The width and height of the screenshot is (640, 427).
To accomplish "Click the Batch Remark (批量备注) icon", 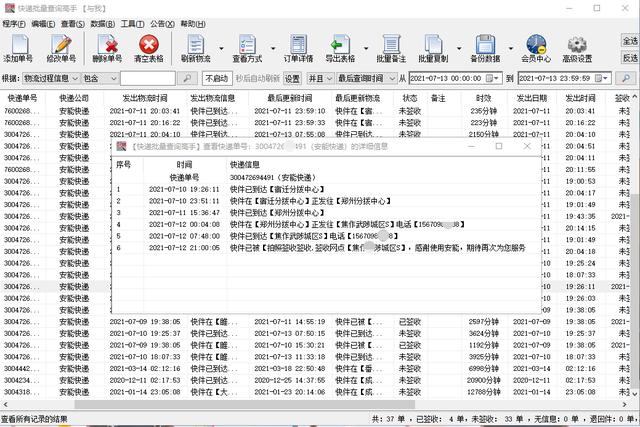I will point(391,47).
